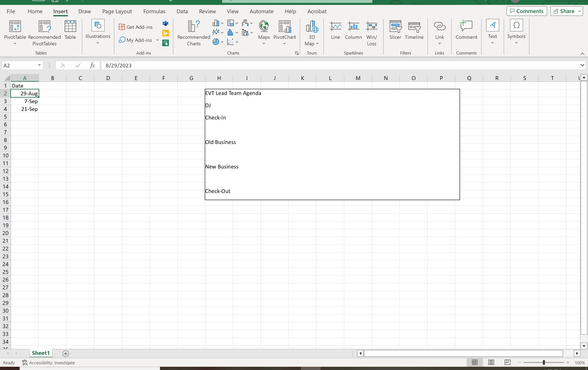
Task: Click the insert function fx button
Action: 92,66
